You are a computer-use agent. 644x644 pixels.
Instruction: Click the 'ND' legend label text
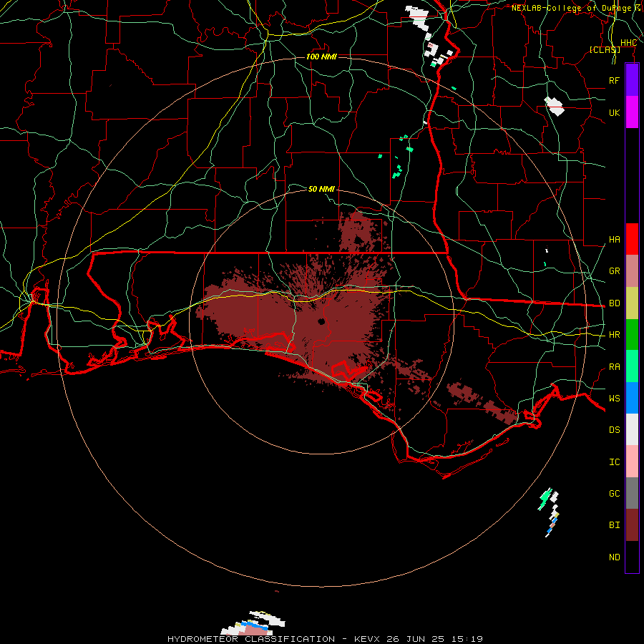pyautogui.click(x=614, y=557)
